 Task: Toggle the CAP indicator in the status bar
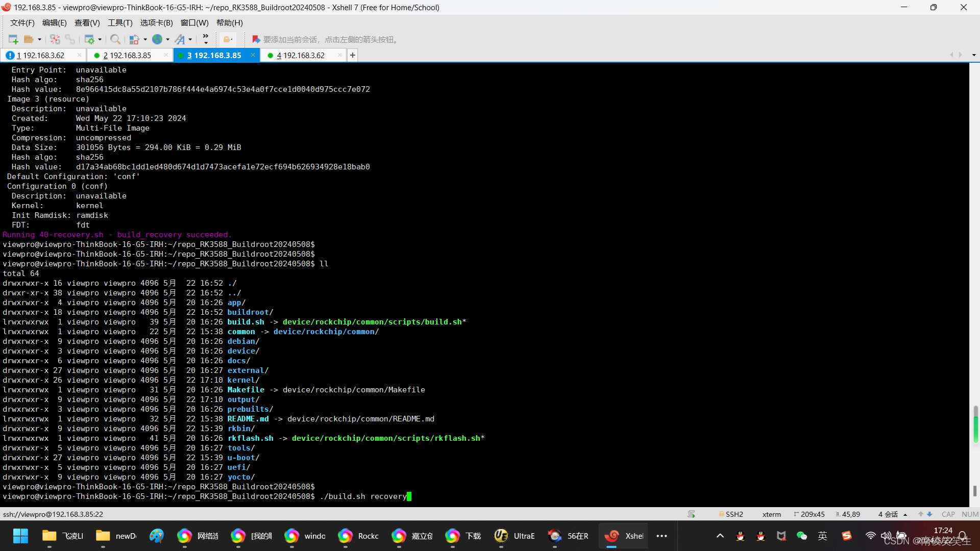[x=948, y=514]
